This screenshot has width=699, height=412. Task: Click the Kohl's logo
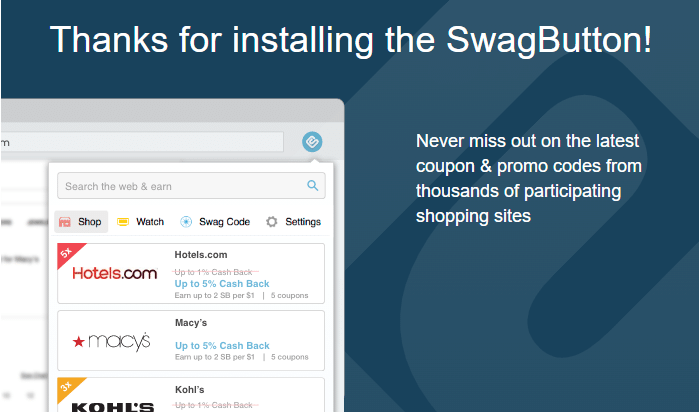113,407
